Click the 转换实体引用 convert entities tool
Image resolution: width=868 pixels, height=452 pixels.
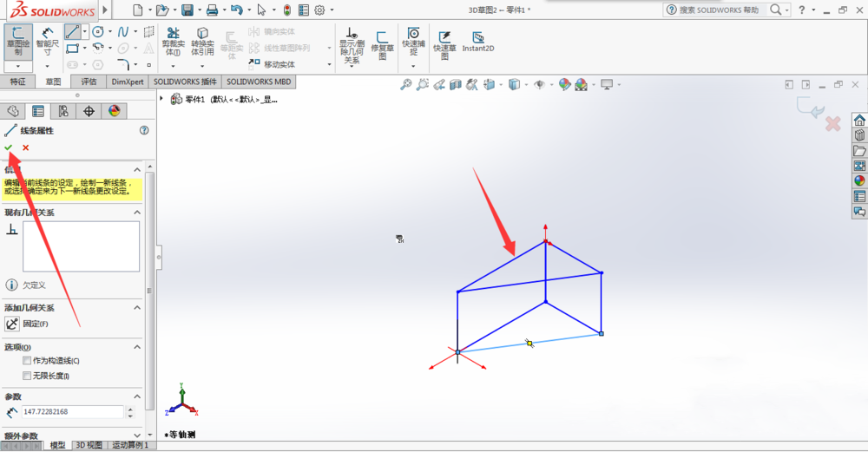pos(202,42)
